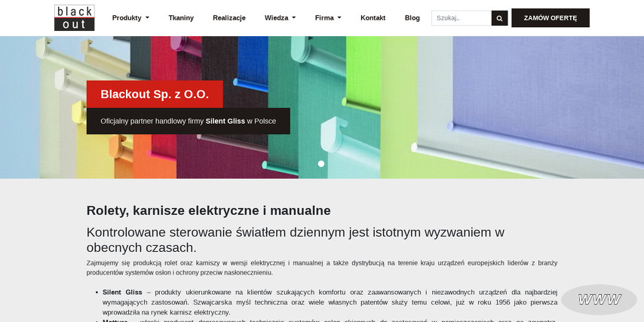Click the ZAMÓW OFERTĘ button
This screenshot has width=644, height=322.
(550, 17)
